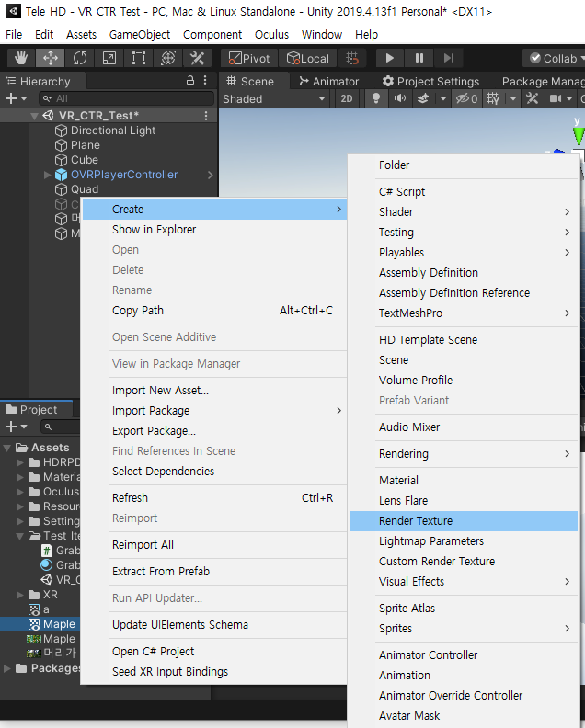Toggle scene grid visibility
Screen dimensions: 585x728
coord(493,98)
